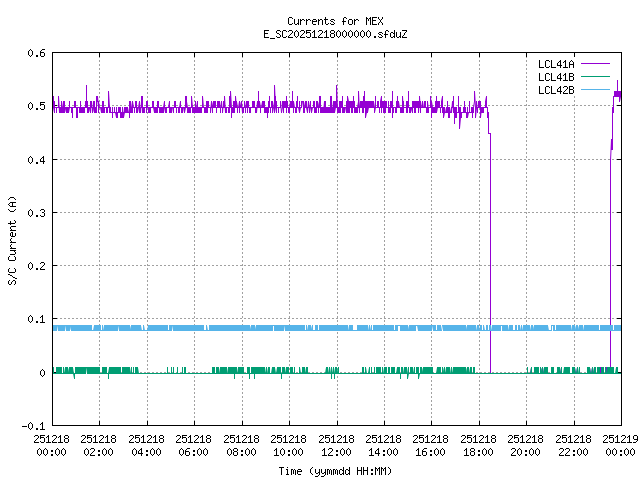640x480 pixels.
Task: Select the green LCL41B legend line sample
Action: (x=594, y=77)
